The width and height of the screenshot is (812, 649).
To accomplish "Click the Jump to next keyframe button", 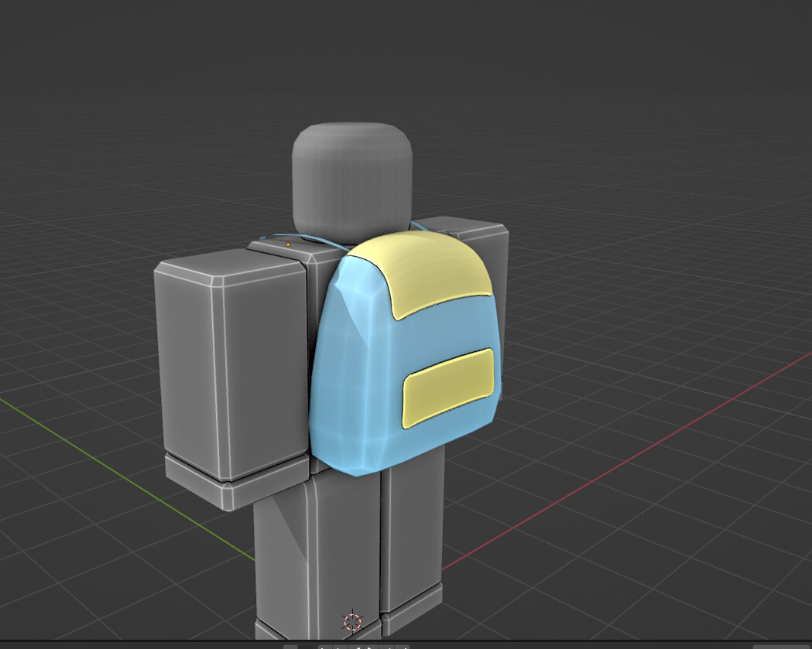I will 387,647.
